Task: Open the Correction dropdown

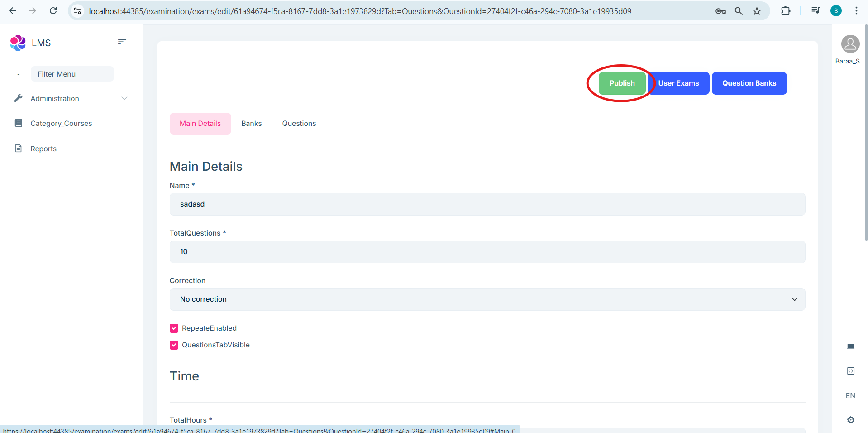Action: [487, 299]
